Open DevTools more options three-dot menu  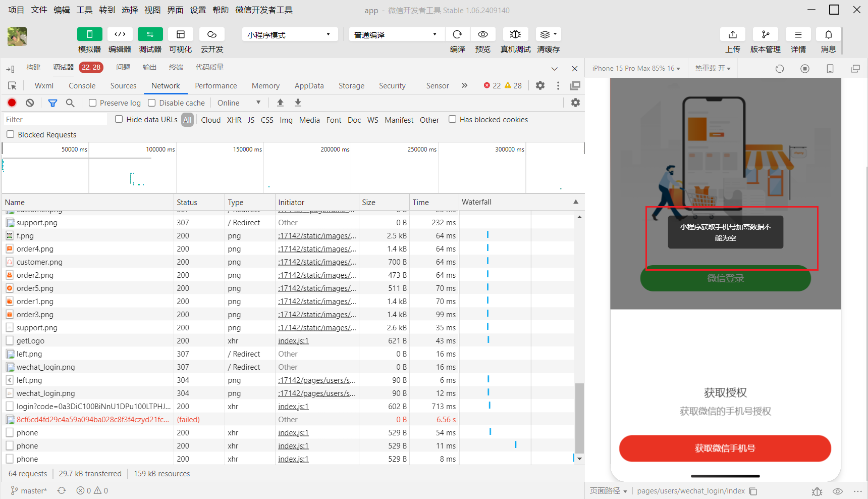(x=558, y=85)
